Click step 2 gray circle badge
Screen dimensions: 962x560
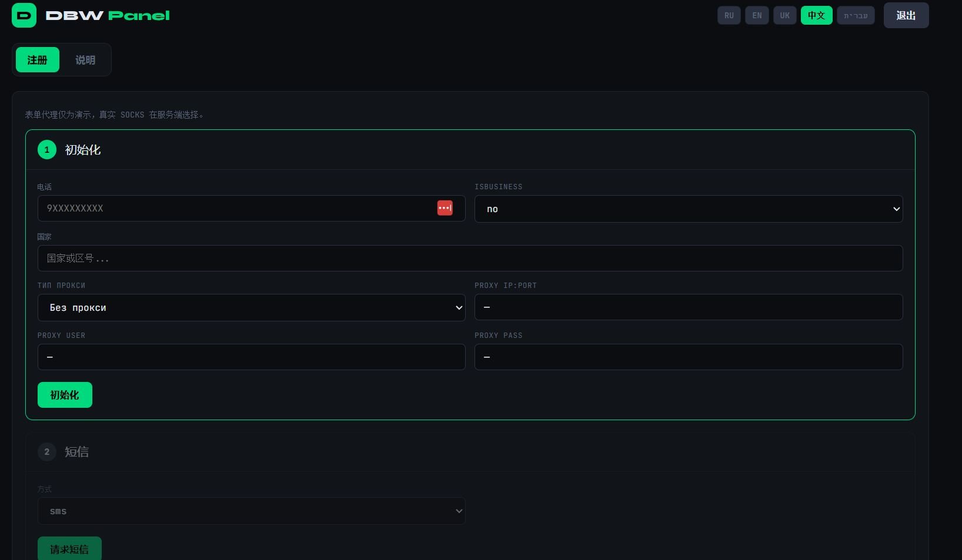(x=47, y=452)
